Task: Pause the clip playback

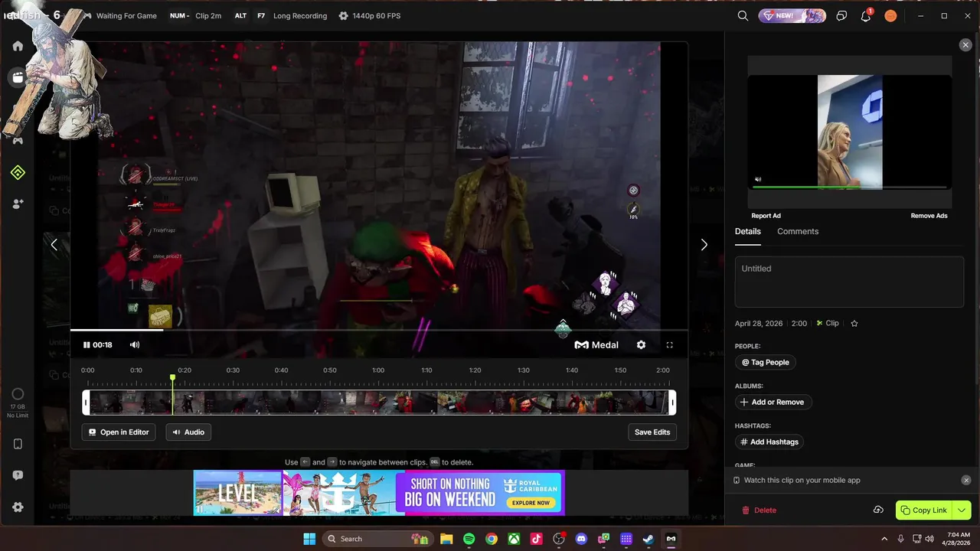Action: point(87,345)
